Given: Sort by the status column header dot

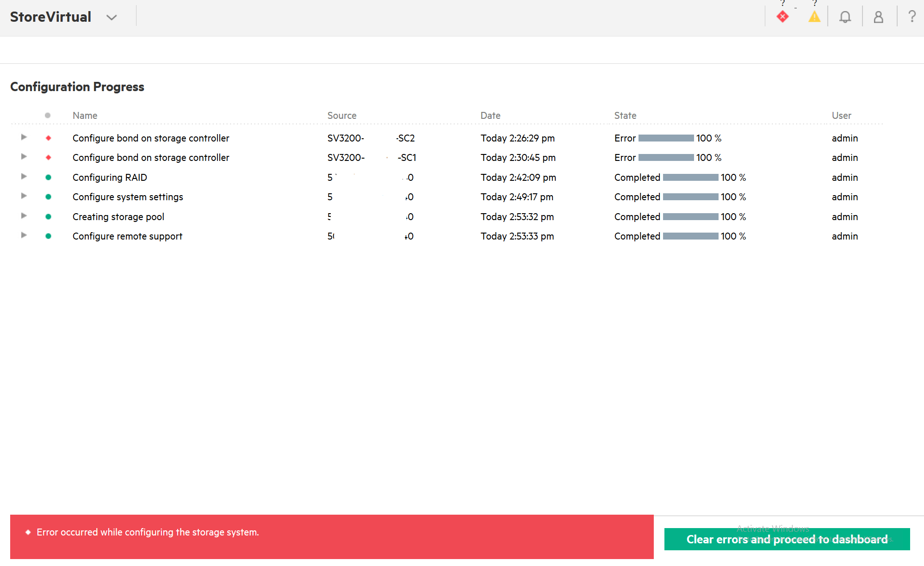Looking at the screenshot, I should pyautogui.click(x=48, y=116).
